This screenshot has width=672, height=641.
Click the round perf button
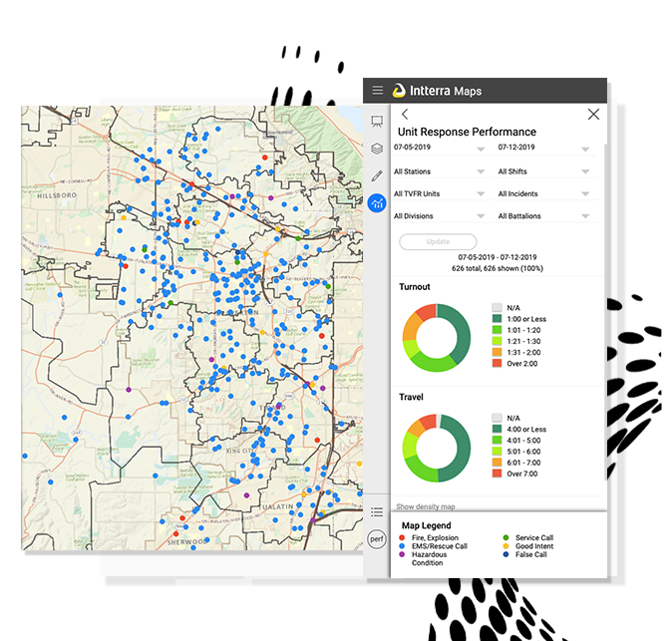pyautogui.click(x=377, y=539)
